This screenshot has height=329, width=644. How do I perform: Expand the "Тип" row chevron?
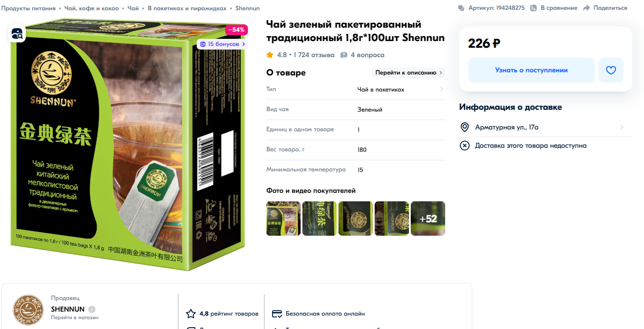(x=442, y=89)
